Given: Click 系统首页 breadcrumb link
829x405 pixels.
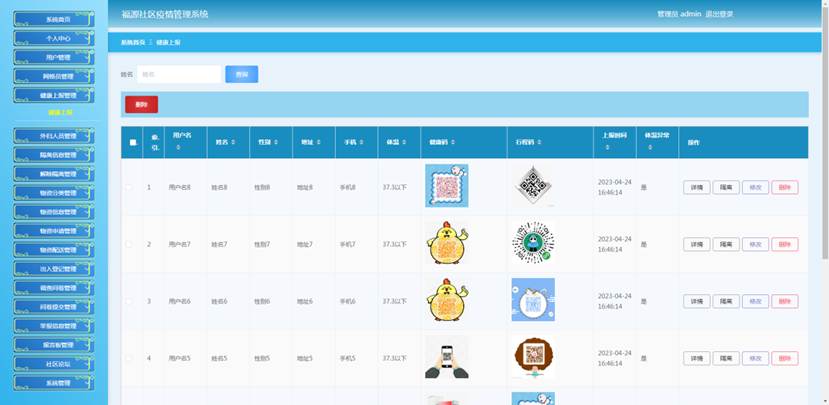Looking at the screenshot, I should click(133, 42).
